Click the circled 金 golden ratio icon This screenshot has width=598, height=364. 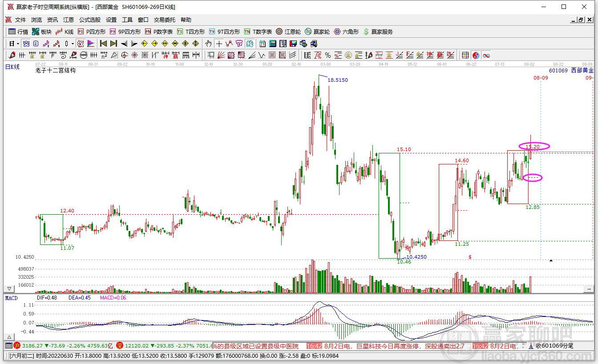pos(348,55)
